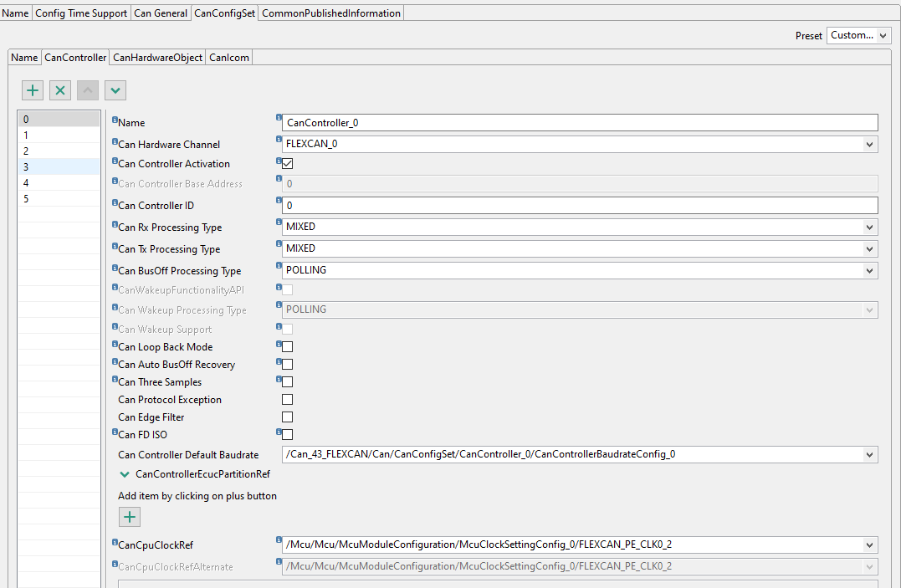901x588 pixels.
Task: Open the Preset dropdown showing Custom
Action: click(857, 35)
